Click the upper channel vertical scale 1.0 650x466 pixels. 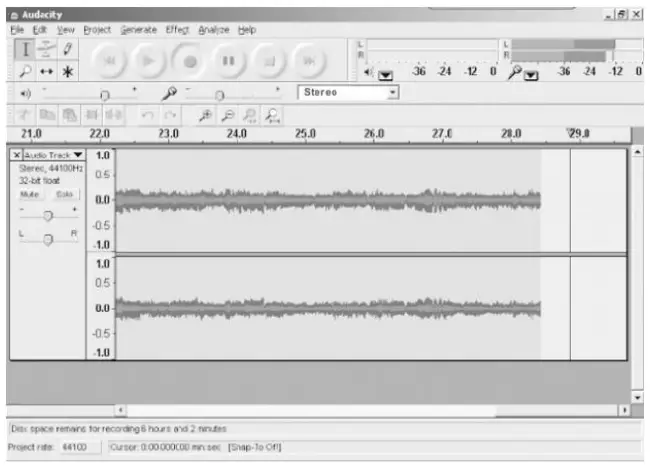pyautogui.click(x=102, y=155)
